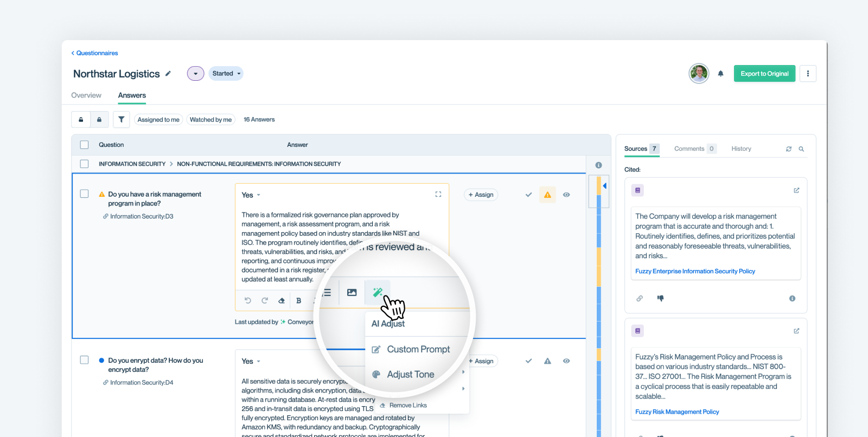The width and height of the screenshot is (868, 437).
Task: Check the Information Security section checkbox
Action: 84,164
